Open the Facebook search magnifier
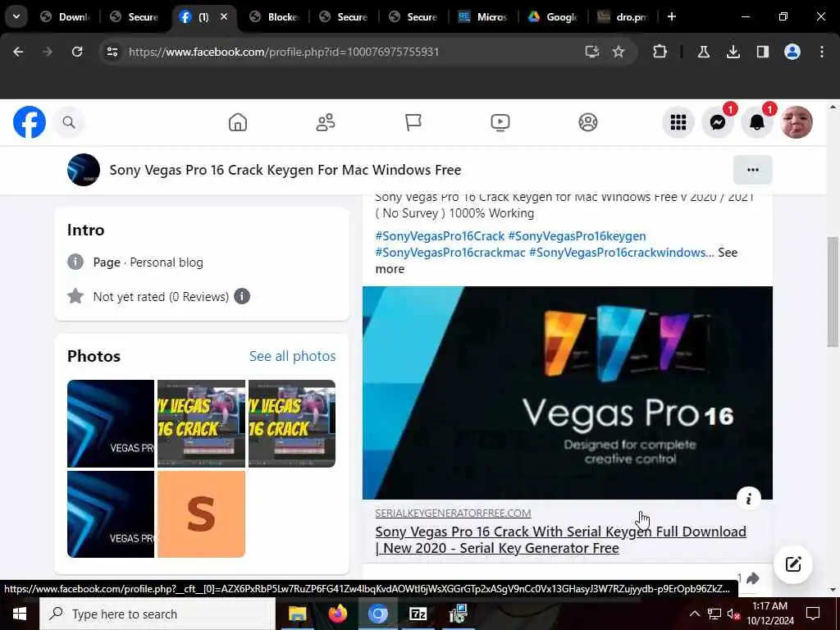The width and height of the screenshot is (840, 630). [x=69, y=122]
